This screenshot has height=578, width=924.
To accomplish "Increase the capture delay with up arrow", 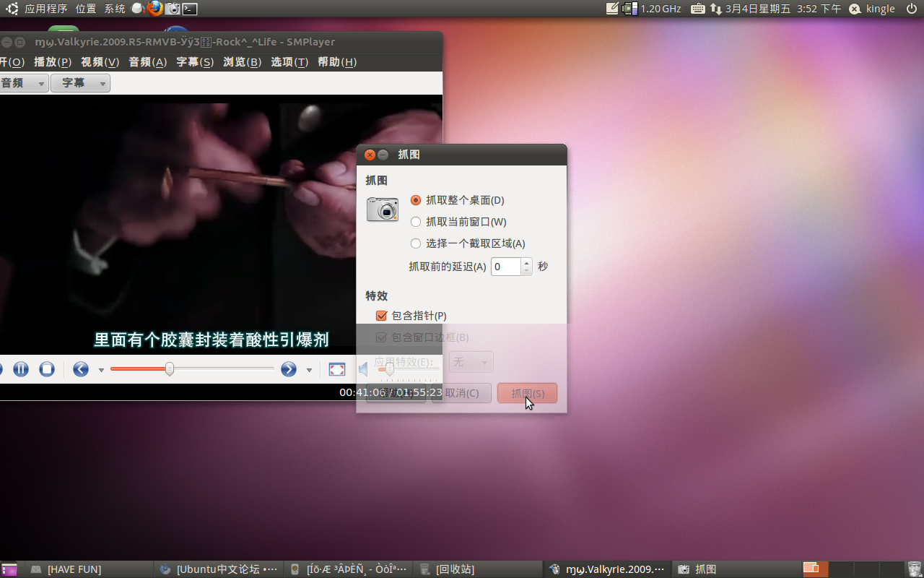I will (x=527, y=262).
